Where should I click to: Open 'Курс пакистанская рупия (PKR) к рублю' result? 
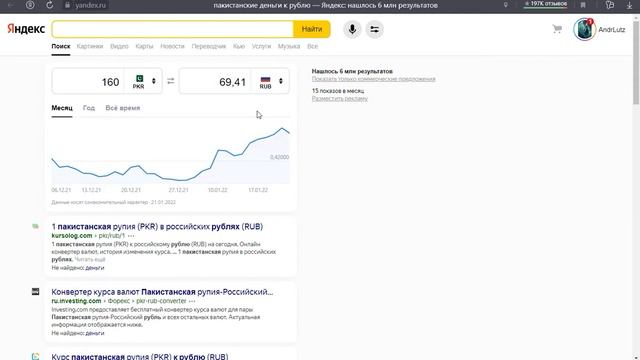140,356
